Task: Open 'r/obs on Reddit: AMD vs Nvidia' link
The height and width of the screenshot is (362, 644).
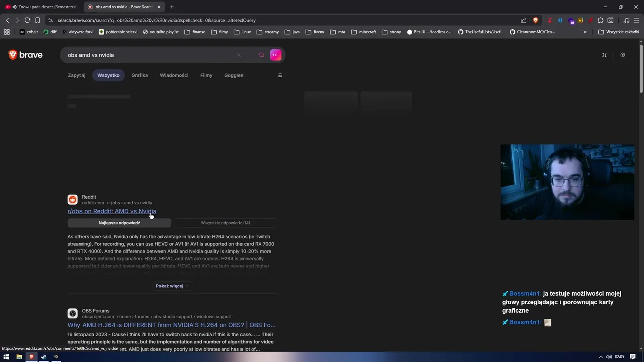Action: [x=112, y=211]
